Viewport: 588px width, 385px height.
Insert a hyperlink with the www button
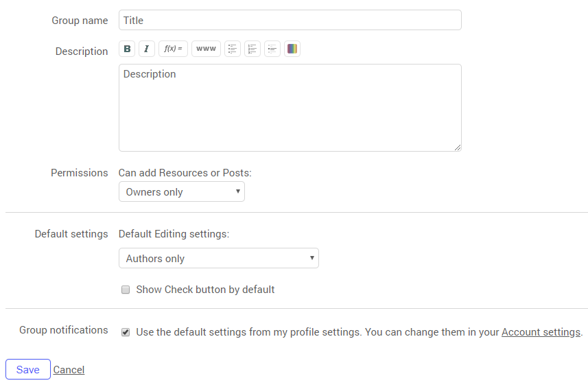click(206, 49)
